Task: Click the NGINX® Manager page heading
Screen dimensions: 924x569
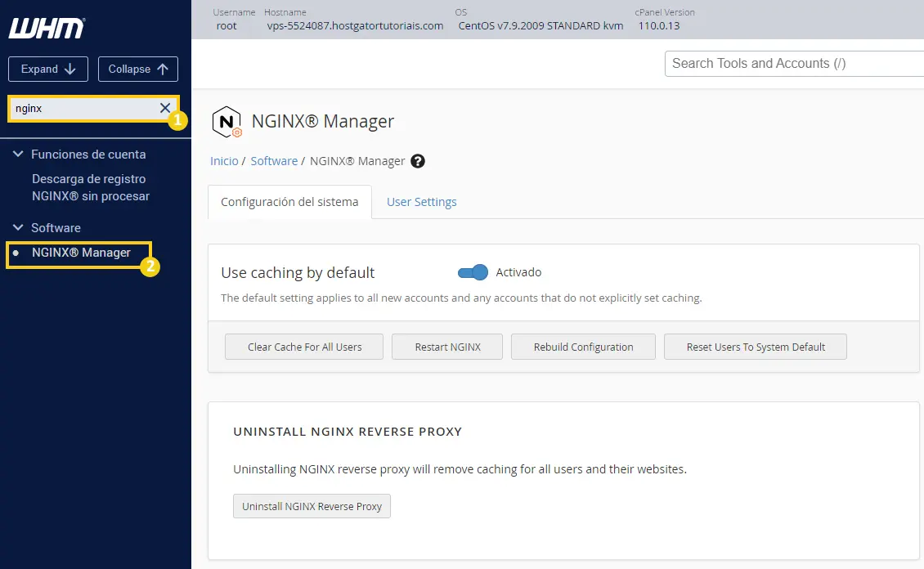Action: [x=323, y=121]
